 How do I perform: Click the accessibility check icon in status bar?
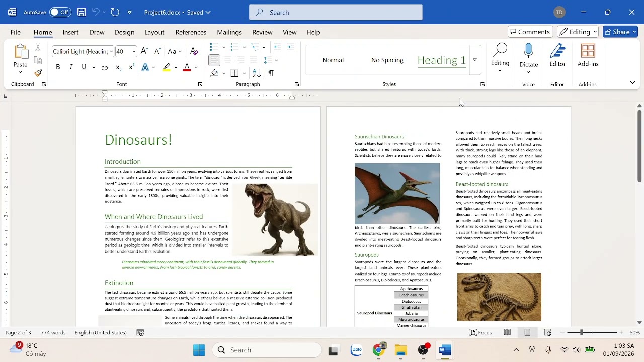[x=140, y=333]
